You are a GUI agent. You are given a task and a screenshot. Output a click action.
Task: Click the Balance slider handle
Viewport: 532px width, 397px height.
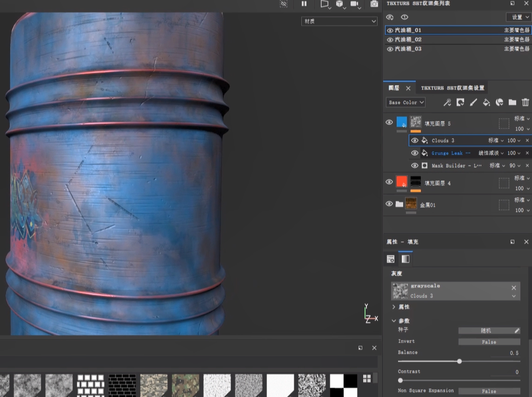459,361
